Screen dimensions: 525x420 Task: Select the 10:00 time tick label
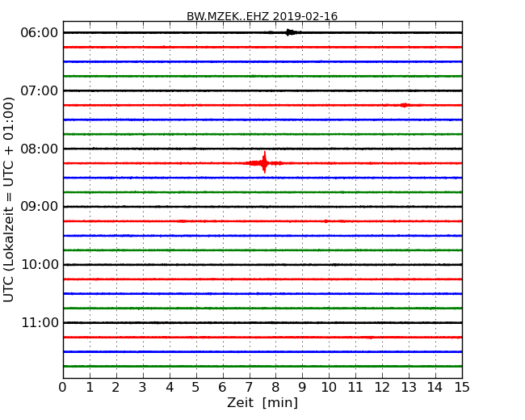click(x=39, y=265)
